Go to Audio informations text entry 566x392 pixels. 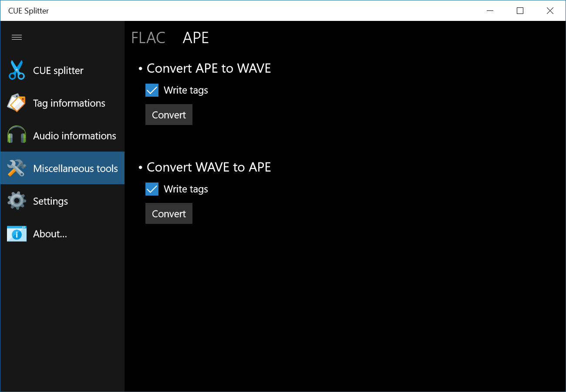coord(74,136)
